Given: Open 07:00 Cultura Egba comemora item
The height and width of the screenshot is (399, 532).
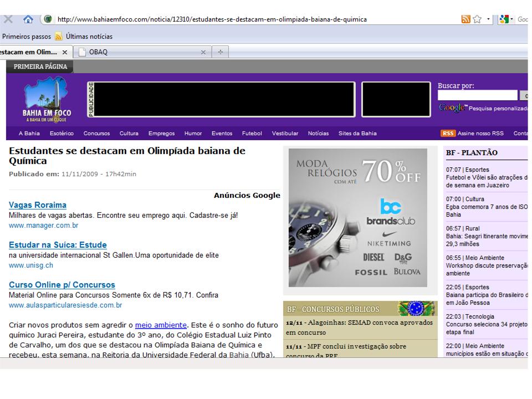Looking at the screenshot, I should 487,207.
